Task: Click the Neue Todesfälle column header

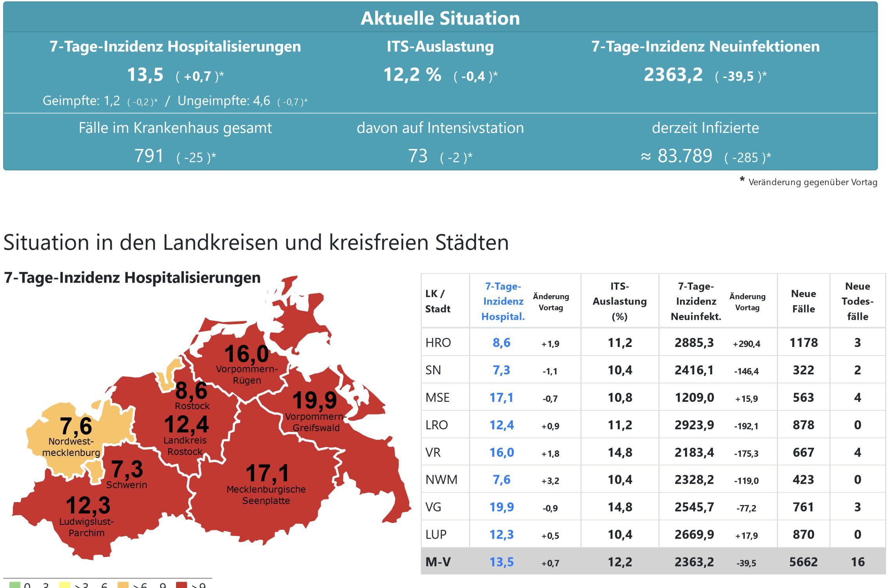Action: coord(857,301)
